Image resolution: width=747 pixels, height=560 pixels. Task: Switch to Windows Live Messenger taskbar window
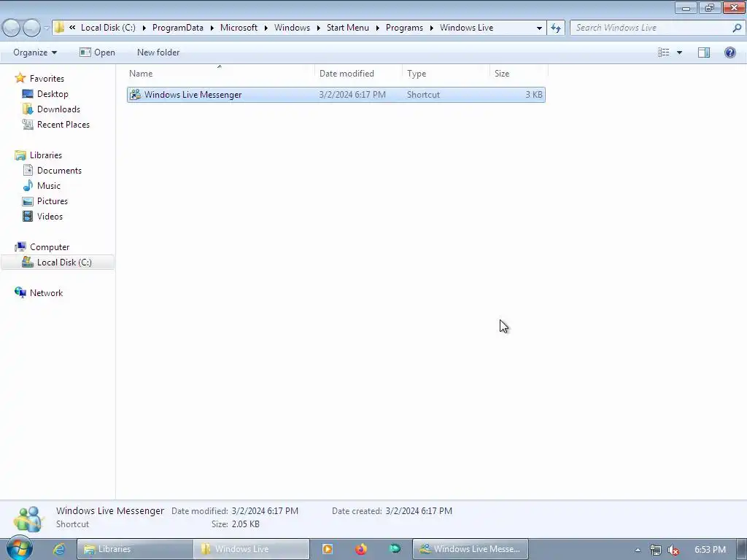[471, 549]
